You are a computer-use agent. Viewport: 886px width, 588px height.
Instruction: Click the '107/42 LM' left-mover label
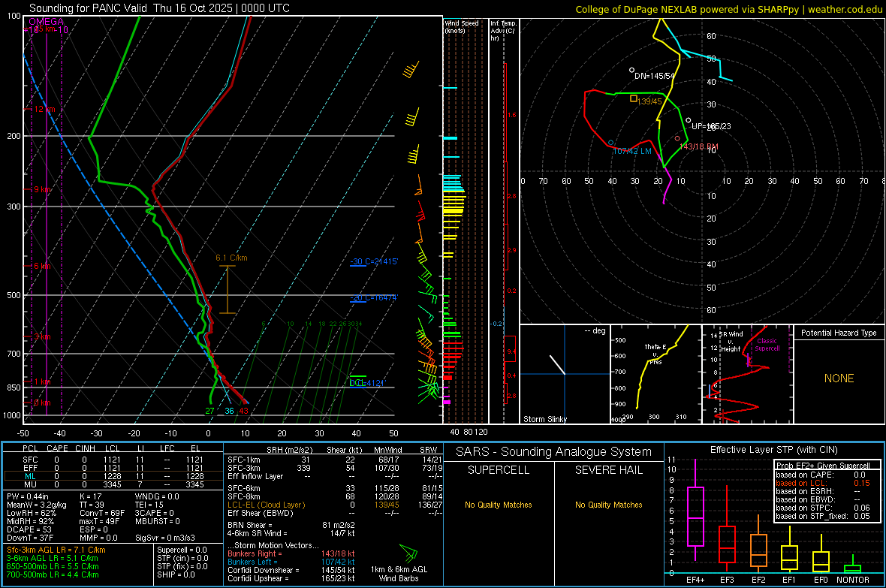pos(632,151)
